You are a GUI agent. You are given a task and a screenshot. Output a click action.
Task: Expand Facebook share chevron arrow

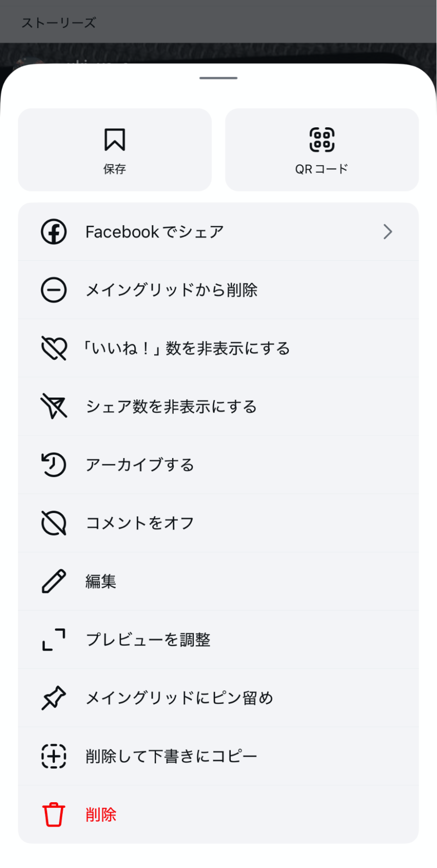tap(388, 232)
